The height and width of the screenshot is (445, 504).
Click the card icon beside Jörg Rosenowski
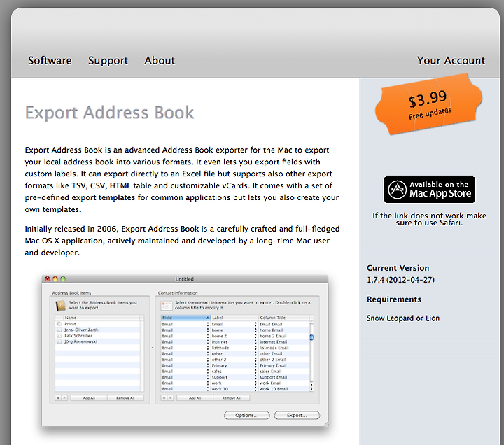coord(59,341)
